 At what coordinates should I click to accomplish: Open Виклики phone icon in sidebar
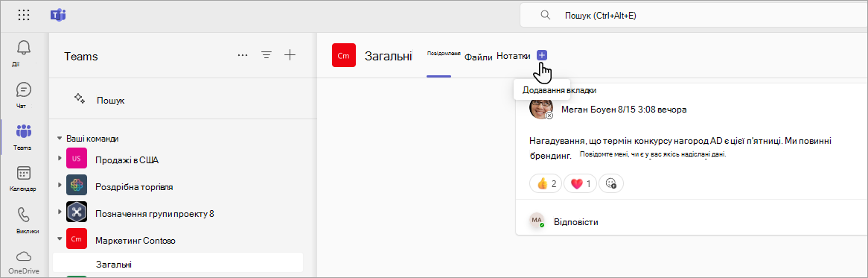point(24,215)
